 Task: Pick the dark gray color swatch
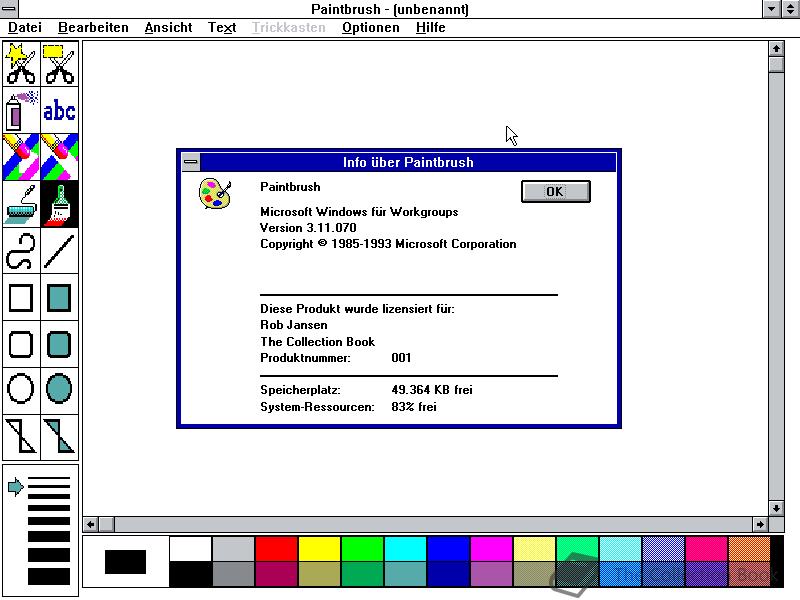point(233,573)
